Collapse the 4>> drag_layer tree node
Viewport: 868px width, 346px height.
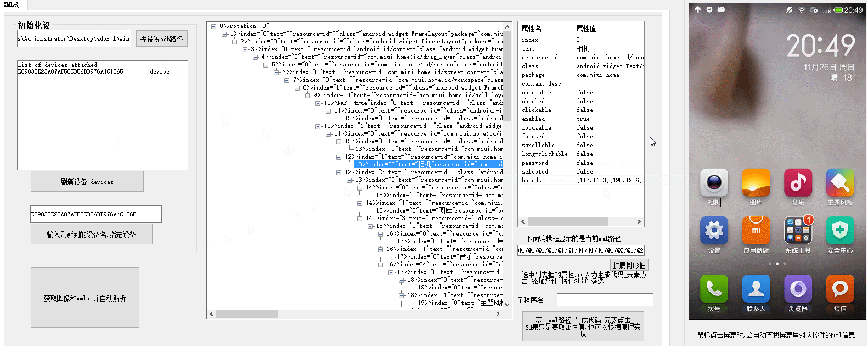256,57
